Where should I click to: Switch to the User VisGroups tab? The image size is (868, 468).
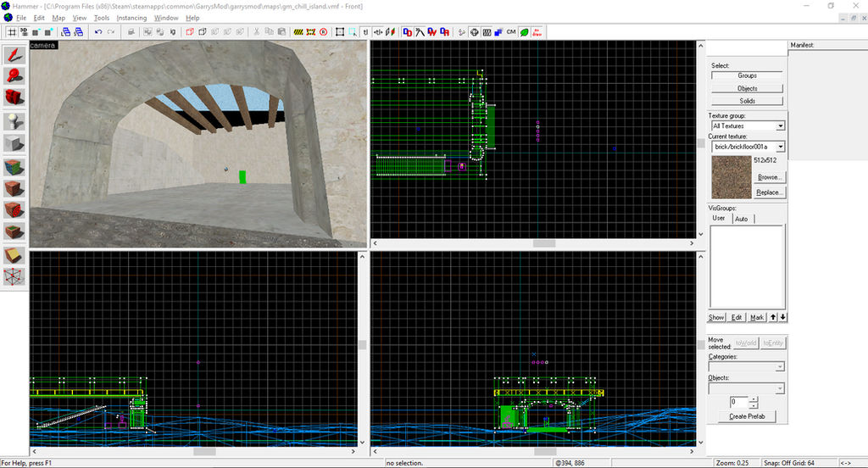[719, 218]
